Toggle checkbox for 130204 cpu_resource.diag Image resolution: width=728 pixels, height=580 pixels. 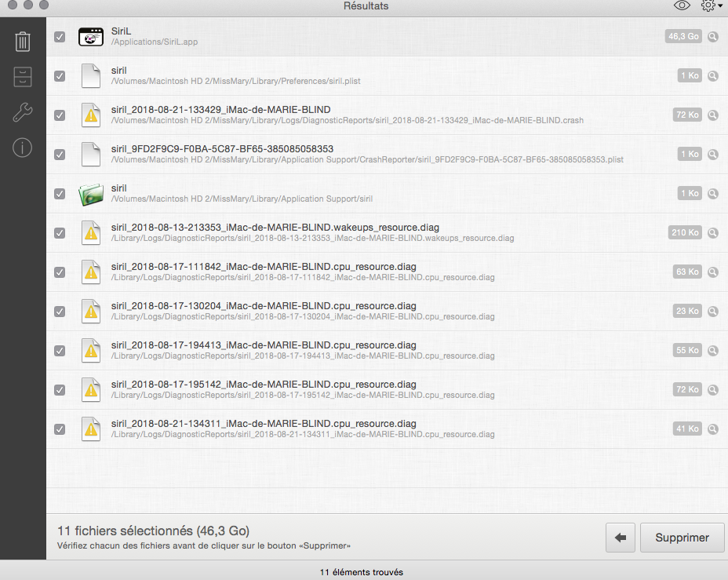[60, 311]
